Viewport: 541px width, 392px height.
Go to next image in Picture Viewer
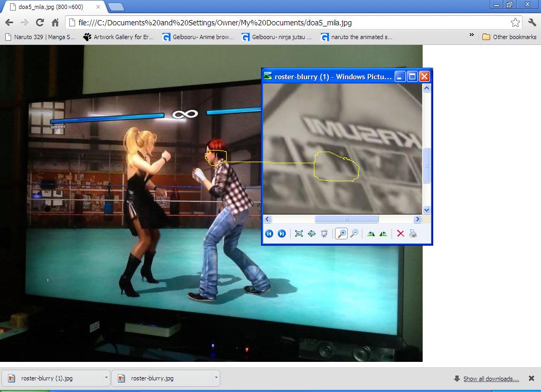pyautogui.click(x=282, y=234)
